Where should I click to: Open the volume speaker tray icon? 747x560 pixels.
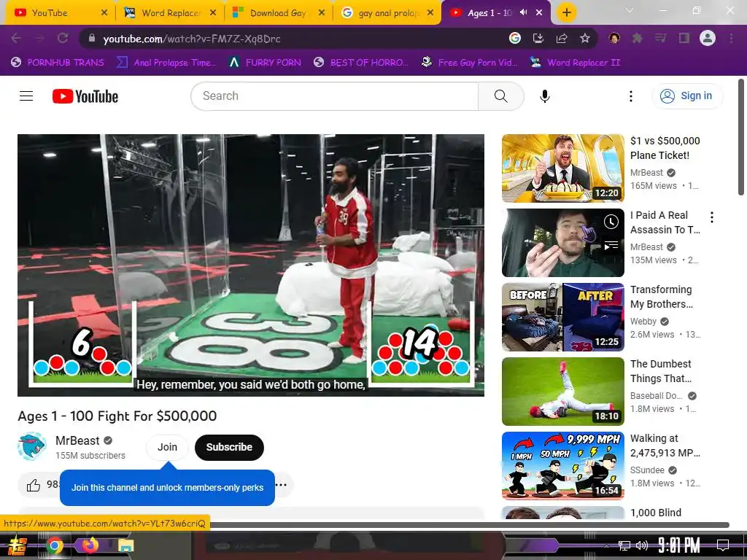point(642,545)
